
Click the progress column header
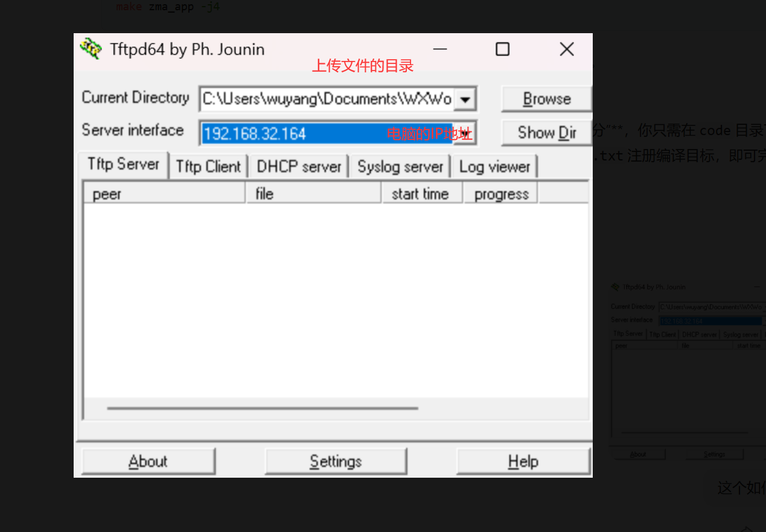tap(500, 194)
